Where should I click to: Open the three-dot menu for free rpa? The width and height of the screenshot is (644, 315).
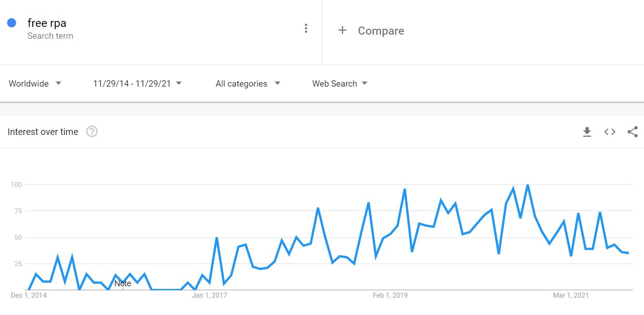[x=306, y=29]
